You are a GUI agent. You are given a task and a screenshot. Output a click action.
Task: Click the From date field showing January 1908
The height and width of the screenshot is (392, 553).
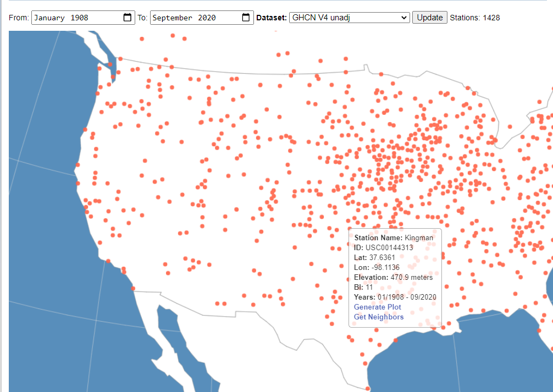click(83, 18)
